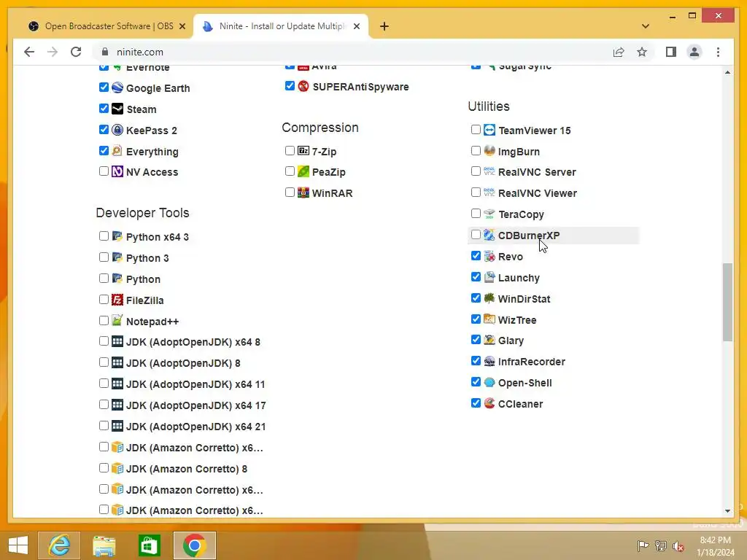The height and width of the screenshot is (560, 747).
Task: Open File Explorer from the taskbar
Action: pyautogui.click(x=104, y=545)
